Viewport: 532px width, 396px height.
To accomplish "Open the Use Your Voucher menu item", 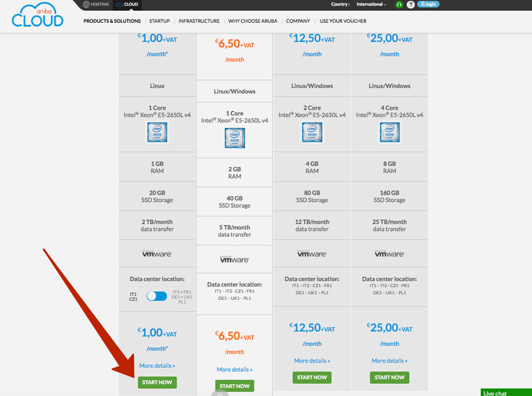I will point(343,21).
